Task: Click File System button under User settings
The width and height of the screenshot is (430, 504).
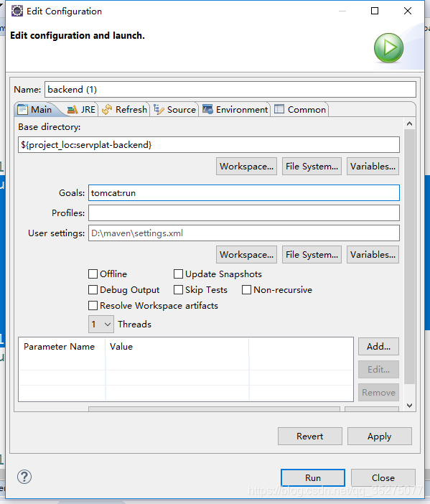Action: click(312, 255)
